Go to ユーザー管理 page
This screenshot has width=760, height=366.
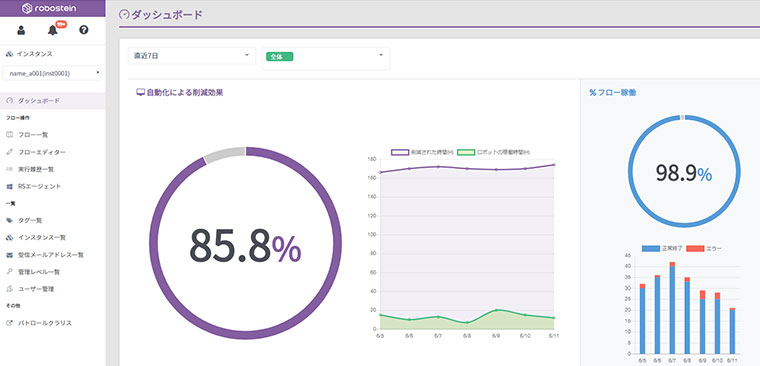point(36,289)
